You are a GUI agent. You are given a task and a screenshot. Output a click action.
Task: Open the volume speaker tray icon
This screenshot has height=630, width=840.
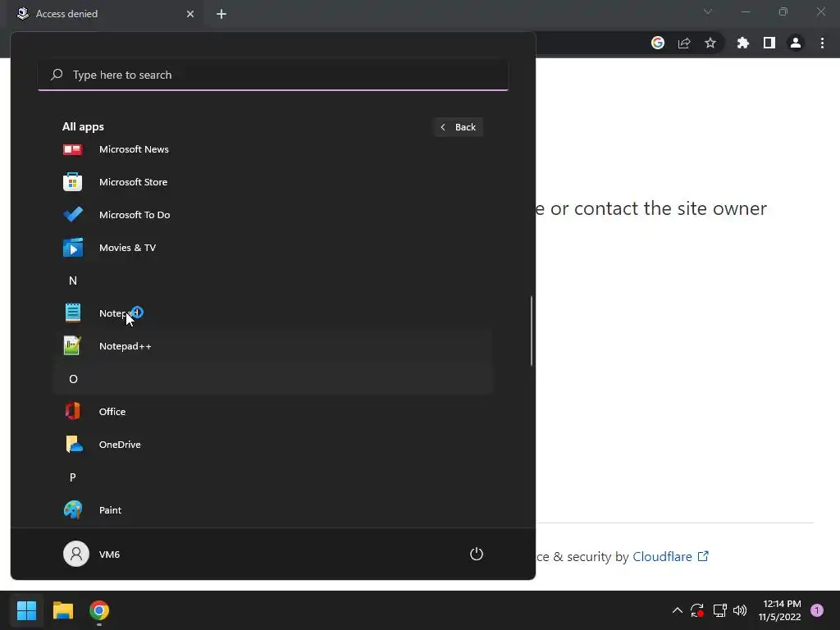(740, 610)
